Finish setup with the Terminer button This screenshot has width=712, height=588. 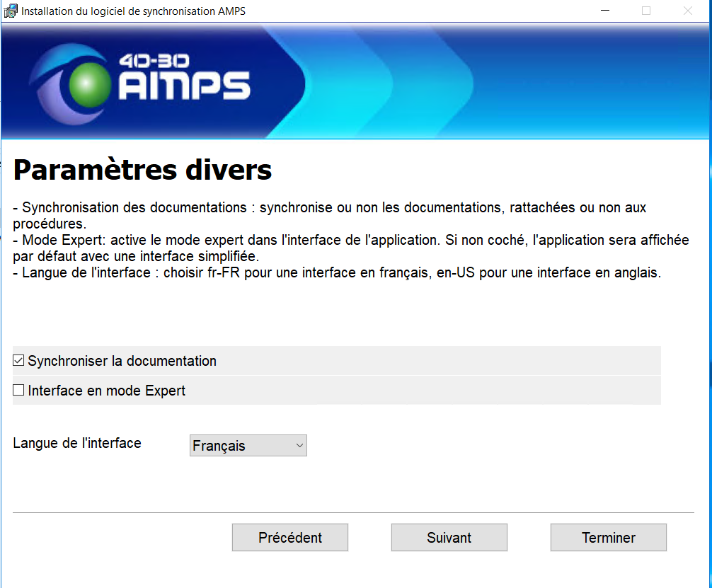pyautogui.click(x=608, y=538)
